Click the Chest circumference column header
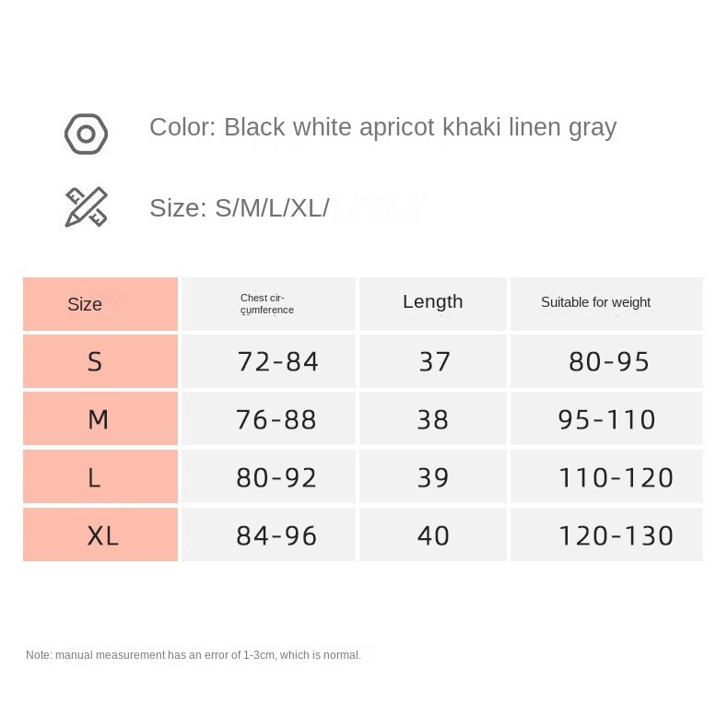The image size is (728, 728). click(x=267, y=304)
